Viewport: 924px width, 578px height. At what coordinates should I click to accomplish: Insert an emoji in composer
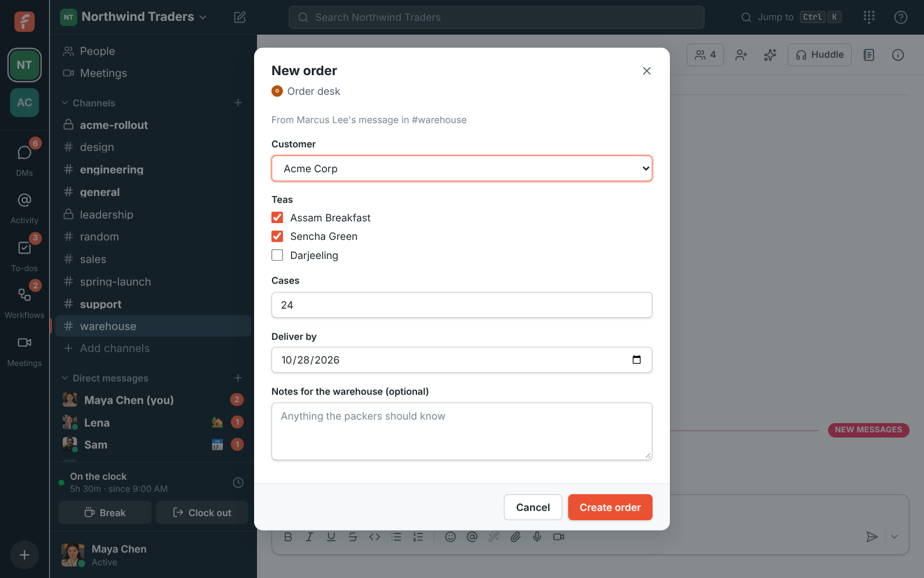click(450, 537)
